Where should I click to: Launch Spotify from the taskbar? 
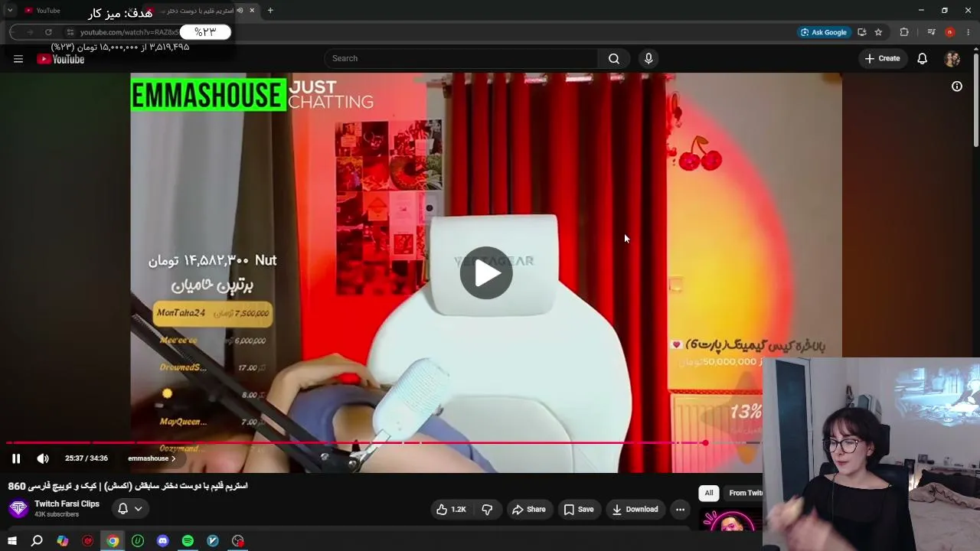click(188, 541)
